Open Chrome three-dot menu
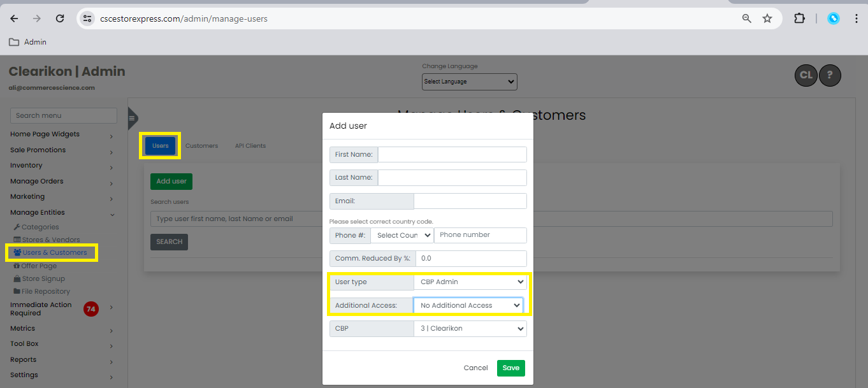Screen dimensions: 868x388 coord(857,18)
